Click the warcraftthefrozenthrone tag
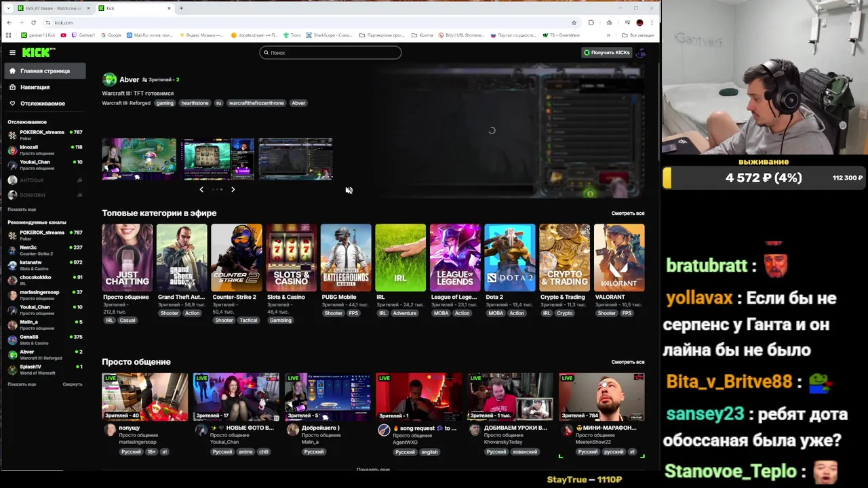Image resolution: width=868 pixels, height=488 pixels. tap(256, 103)
